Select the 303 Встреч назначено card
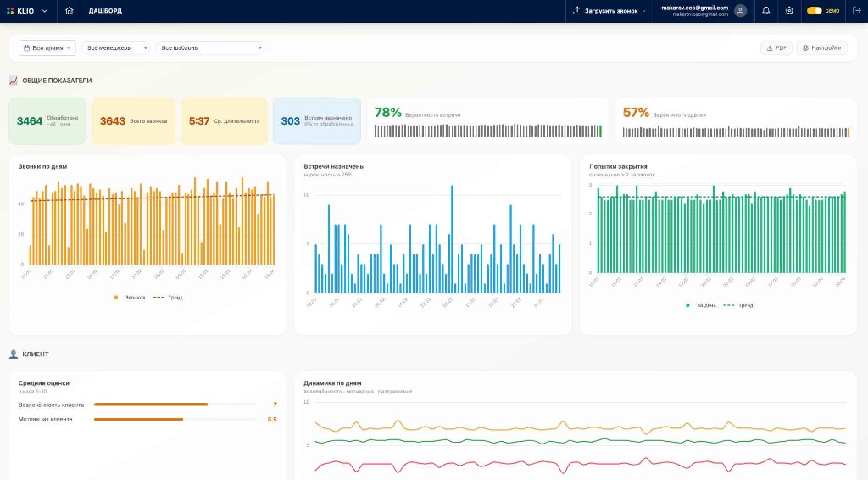Screen dimensions: 868x480 click(317, 121)
